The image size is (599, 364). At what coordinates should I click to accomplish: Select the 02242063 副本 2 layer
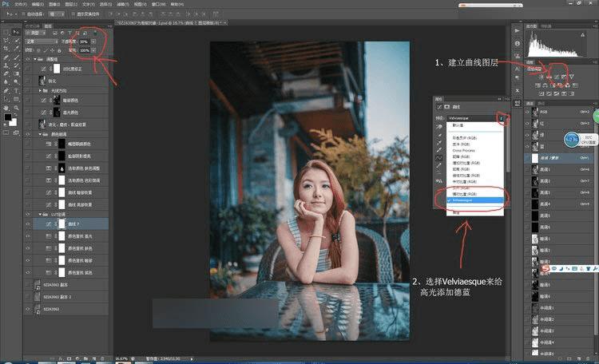[x=66, y=297]
